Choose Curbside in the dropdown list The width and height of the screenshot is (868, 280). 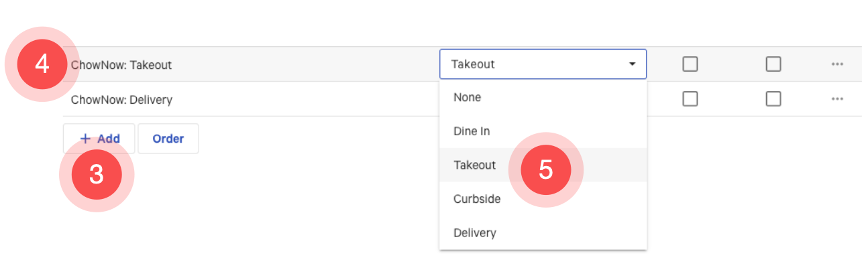pos(477,199)
